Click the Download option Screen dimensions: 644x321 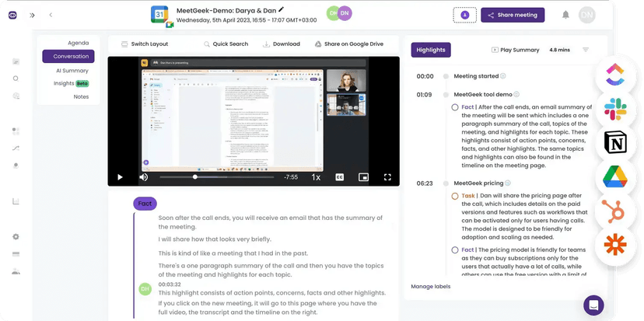click(x=282, y=44)
